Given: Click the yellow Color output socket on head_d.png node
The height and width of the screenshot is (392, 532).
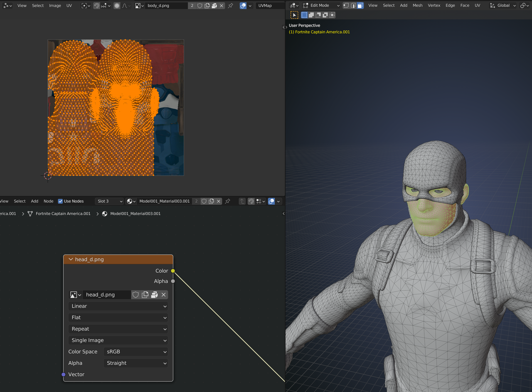Looking at the screenshot, I should 173,271.
